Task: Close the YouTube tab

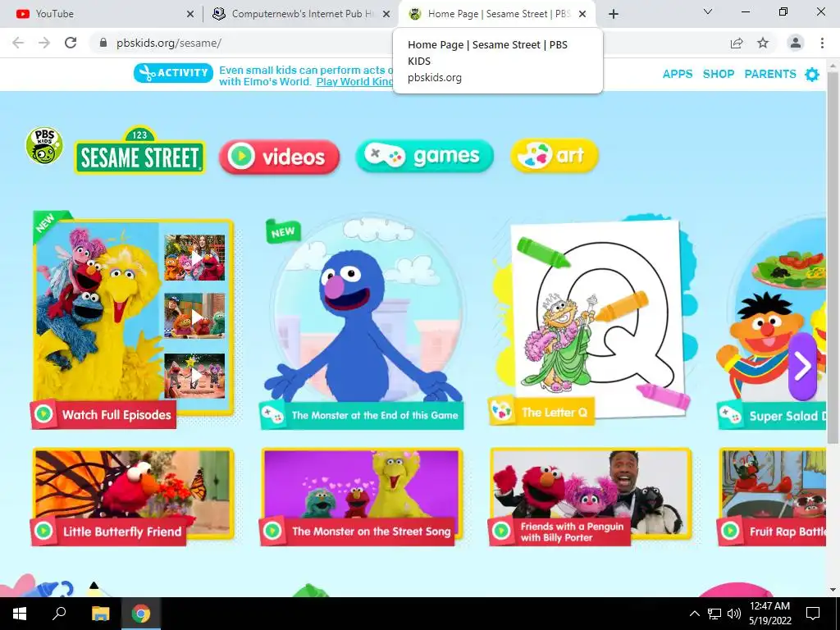Action: [190, 14]
